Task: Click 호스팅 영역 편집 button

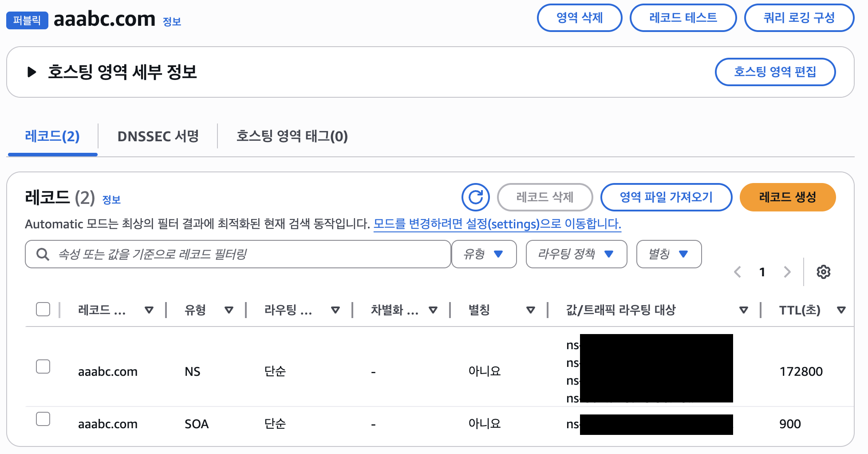Action: point(775,72)
